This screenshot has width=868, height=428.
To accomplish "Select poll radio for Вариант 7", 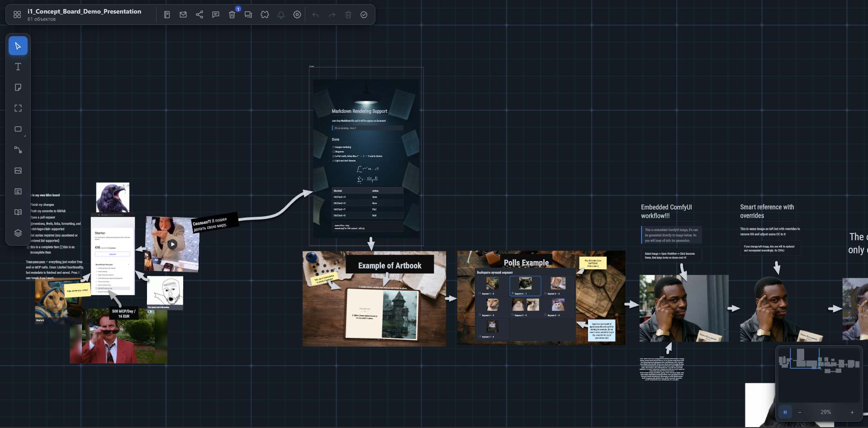I will point(480,336).
